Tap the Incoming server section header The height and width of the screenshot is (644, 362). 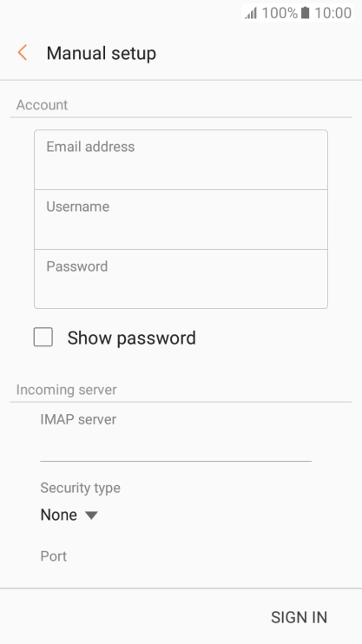(x=67, y=390)
